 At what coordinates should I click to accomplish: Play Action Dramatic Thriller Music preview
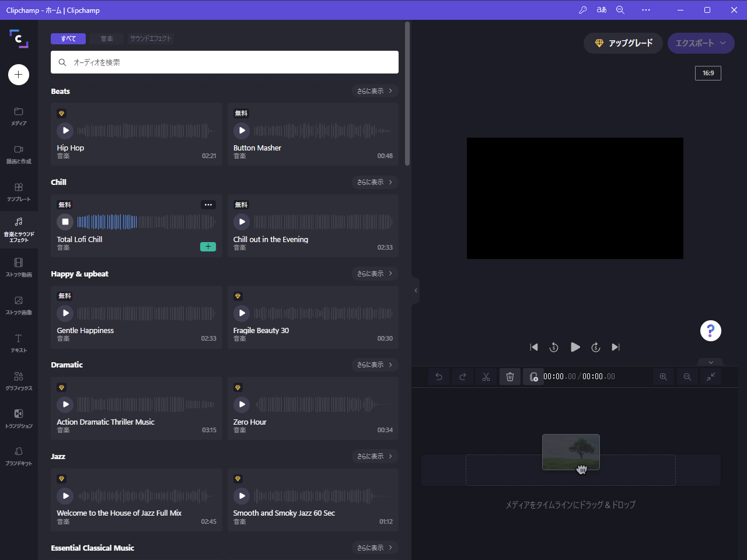pyautogui.click(x=65, y=404)
